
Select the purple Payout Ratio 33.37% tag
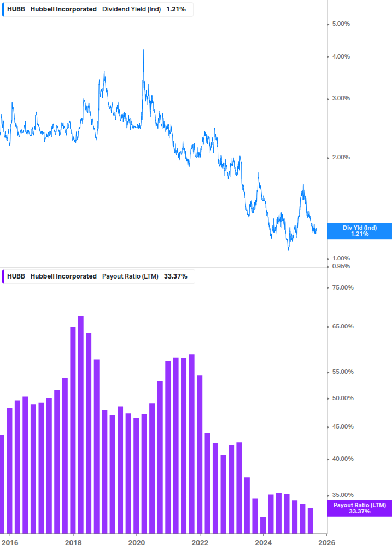(359, 508)
